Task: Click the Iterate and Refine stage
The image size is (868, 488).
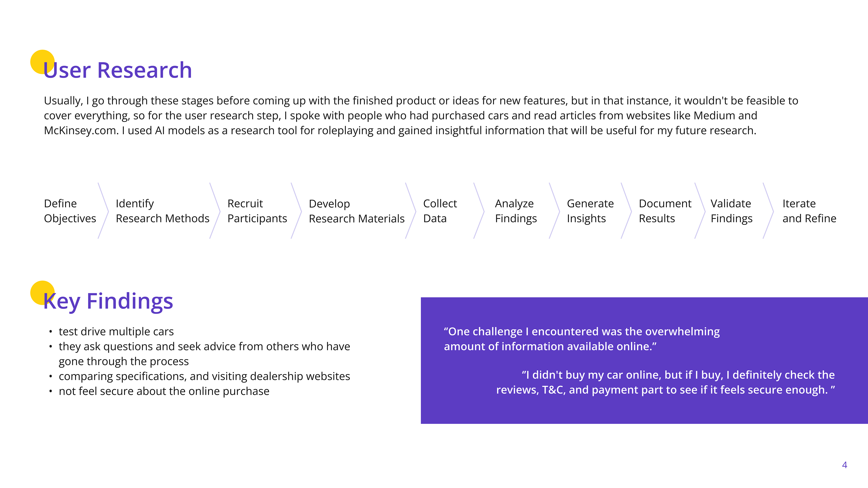Action: [x=809, y=211]
